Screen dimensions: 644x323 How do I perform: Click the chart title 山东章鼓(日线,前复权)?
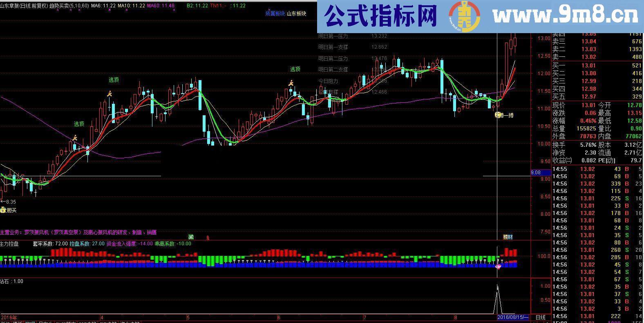(24, 6)
